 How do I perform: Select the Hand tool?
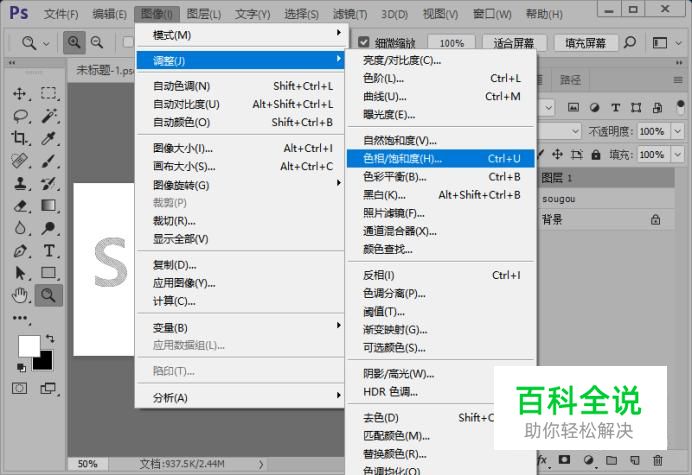coord(19,295)
